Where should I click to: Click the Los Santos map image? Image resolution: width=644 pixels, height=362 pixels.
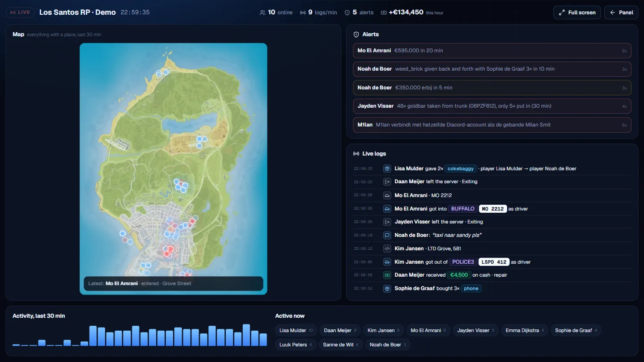coord(174,169)
